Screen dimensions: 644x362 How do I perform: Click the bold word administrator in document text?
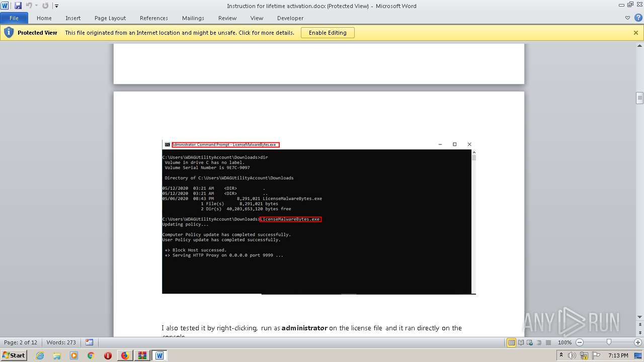pyautogui.click(x=304, y=328)
